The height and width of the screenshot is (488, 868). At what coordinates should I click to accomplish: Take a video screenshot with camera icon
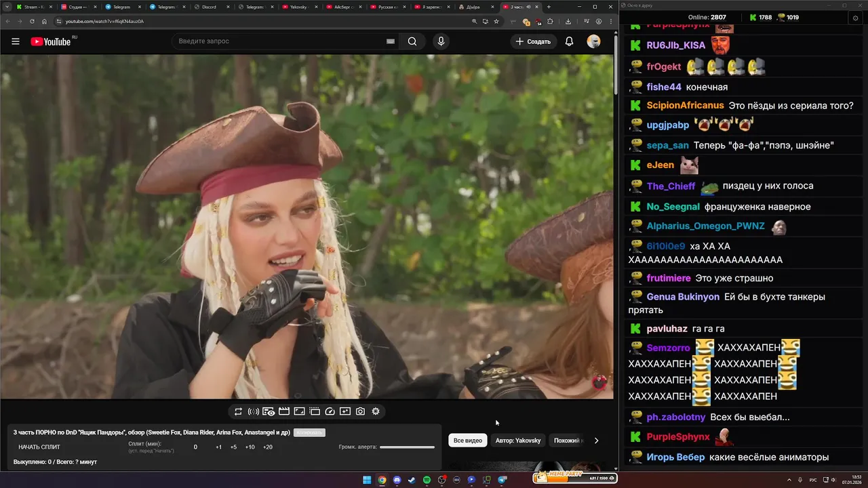(x=360, y=411)
